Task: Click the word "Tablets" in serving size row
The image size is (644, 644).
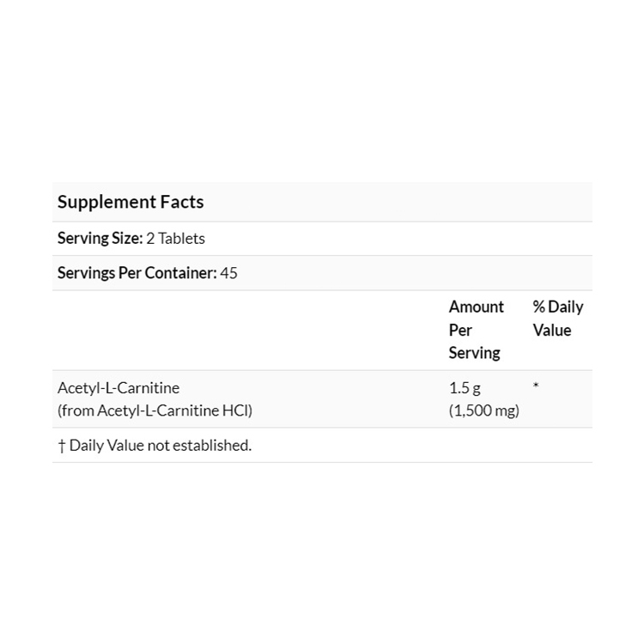Action: point(182,239)
